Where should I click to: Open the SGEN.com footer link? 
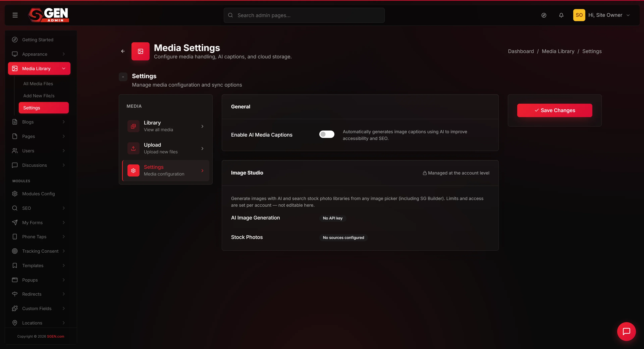pyautogui.click(x=56, y=336)
